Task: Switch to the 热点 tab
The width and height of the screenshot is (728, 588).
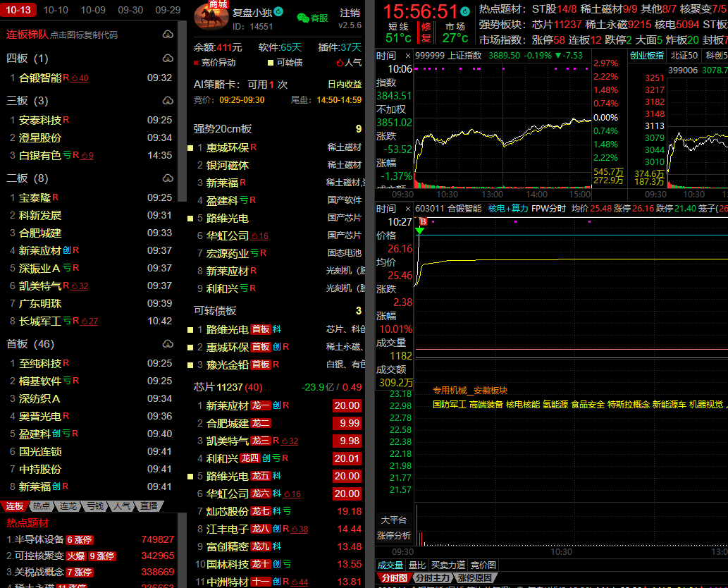Action: [x=42, y=506]
